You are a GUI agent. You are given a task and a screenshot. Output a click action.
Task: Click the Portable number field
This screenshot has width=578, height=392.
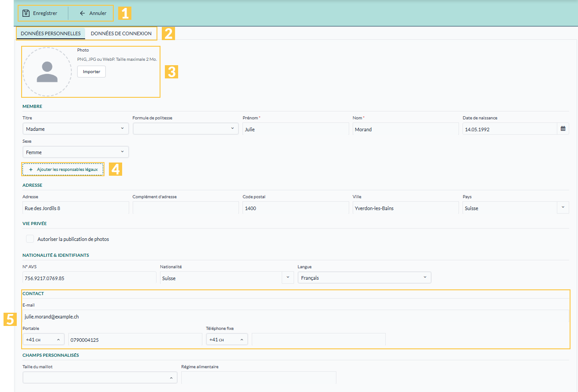click(135, 340)
